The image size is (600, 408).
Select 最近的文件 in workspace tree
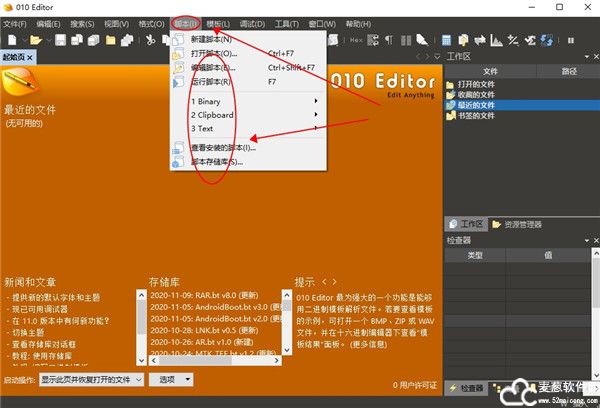pos(476,105)
